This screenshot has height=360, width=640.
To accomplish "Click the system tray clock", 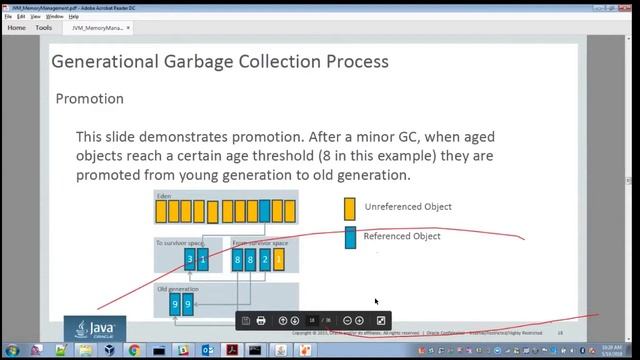I will point(611,351).
